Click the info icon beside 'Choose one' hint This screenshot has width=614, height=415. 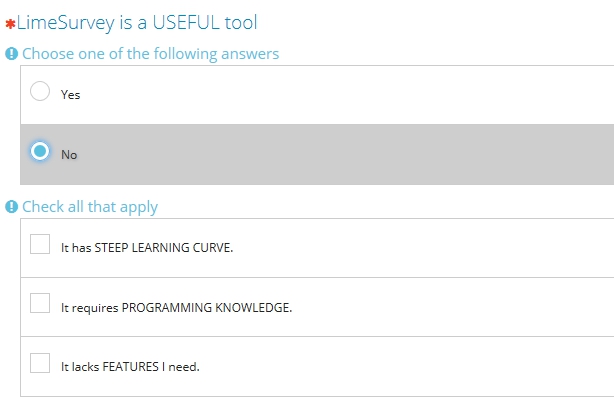[x=12, y=54]
